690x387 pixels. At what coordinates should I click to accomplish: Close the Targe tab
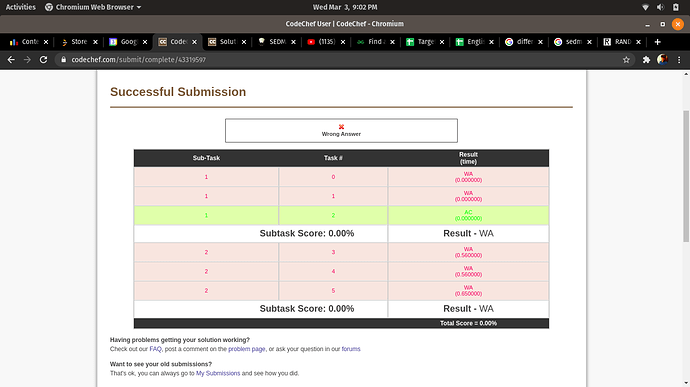[442, 42]
